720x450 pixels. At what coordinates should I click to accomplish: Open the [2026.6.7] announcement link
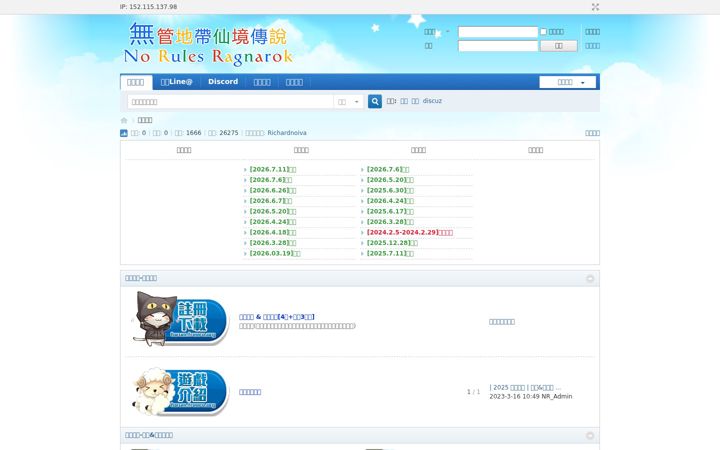[x=271, y=201]
